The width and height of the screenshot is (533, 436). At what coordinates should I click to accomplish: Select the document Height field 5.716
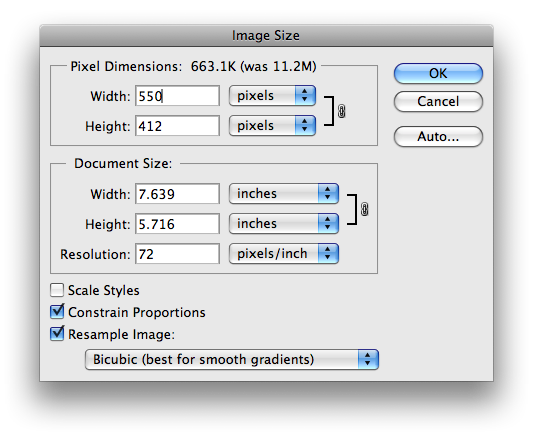(x=177, y=224)
